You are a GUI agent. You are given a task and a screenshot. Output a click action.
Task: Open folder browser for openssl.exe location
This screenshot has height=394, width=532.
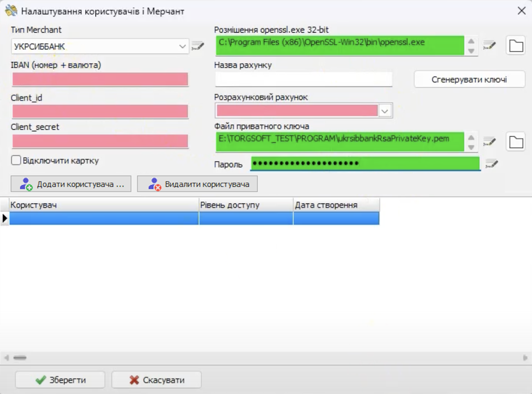[515, 45]
